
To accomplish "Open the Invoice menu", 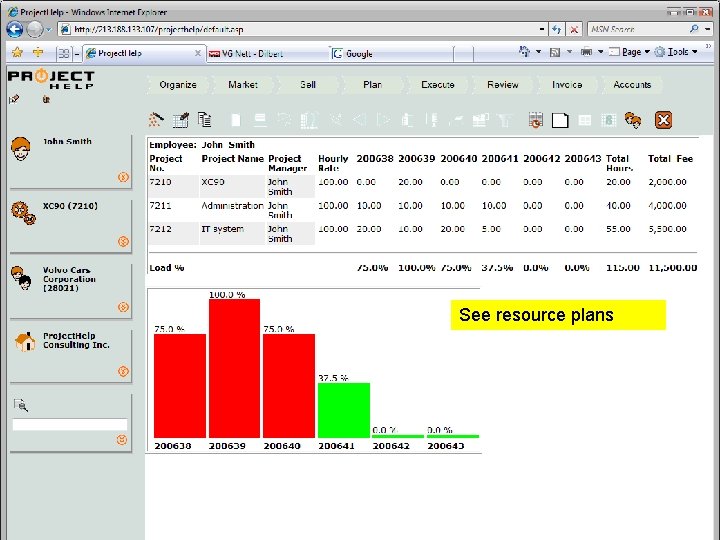I will tap(567, 84).
